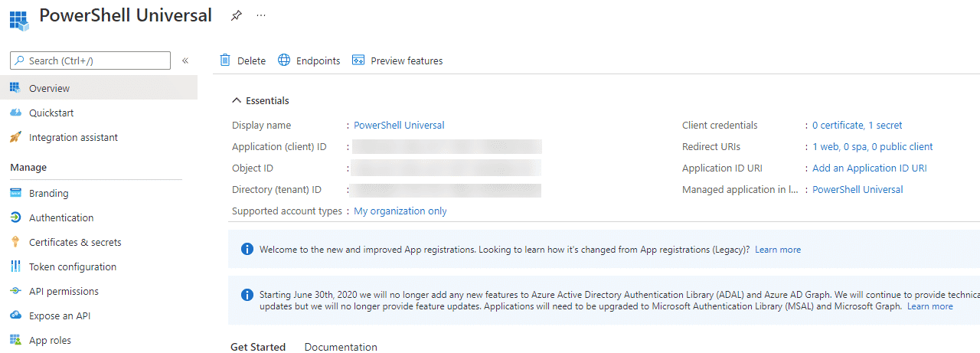Pin PowerShell Universal to dashboard
980x353 pixels.
237,15
